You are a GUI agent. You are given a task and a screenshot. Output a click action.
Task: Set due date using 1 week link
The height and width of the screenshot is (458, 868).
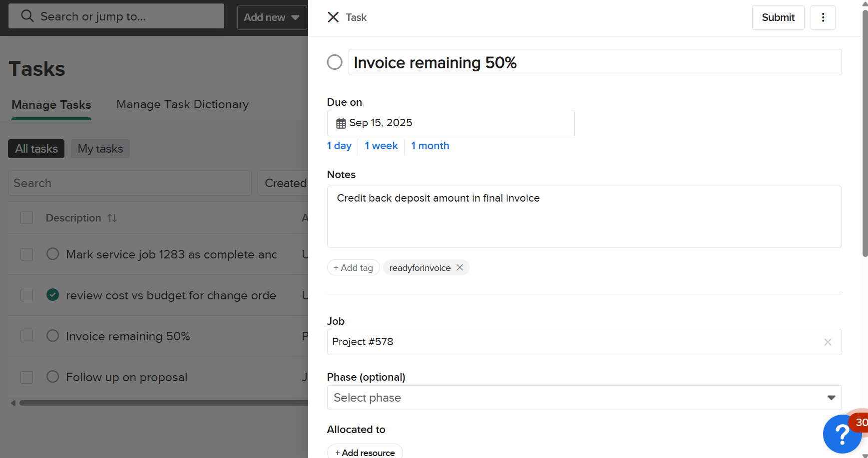[381, 146]
